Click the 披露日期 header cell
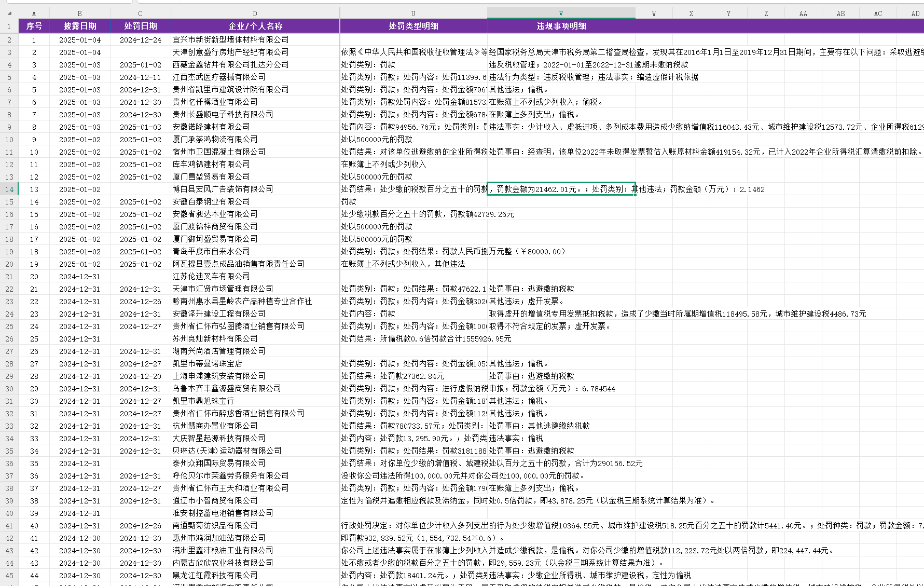 point(79,26)
